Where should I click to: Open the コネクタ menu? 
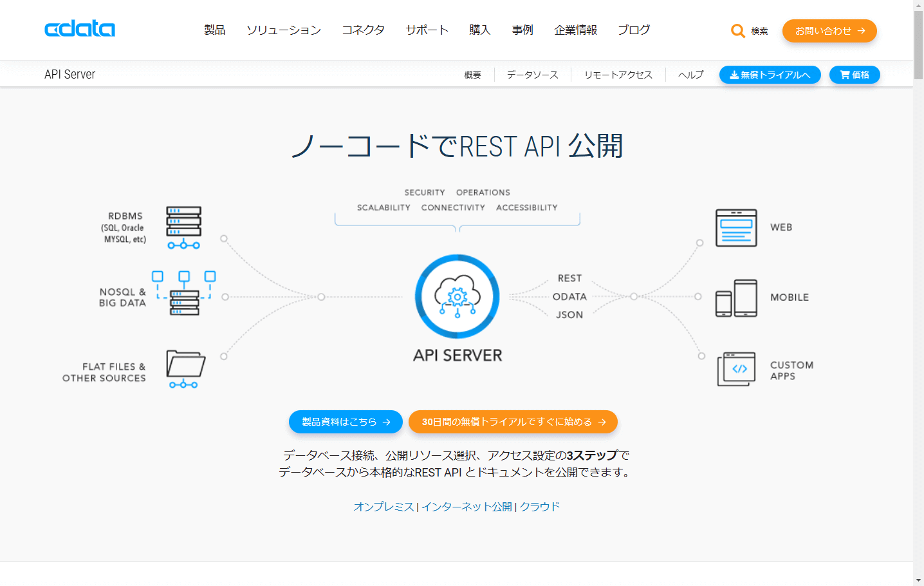364,30
